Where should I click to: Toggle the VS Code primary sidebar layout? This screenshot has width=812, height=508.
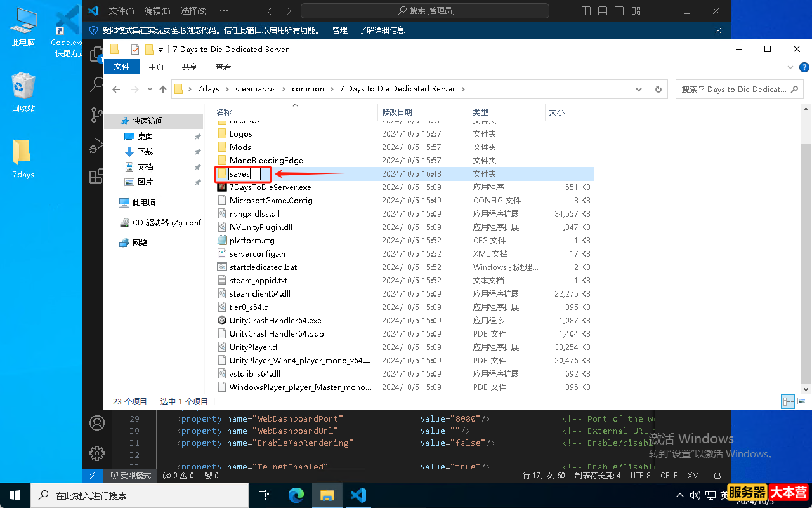586,11
